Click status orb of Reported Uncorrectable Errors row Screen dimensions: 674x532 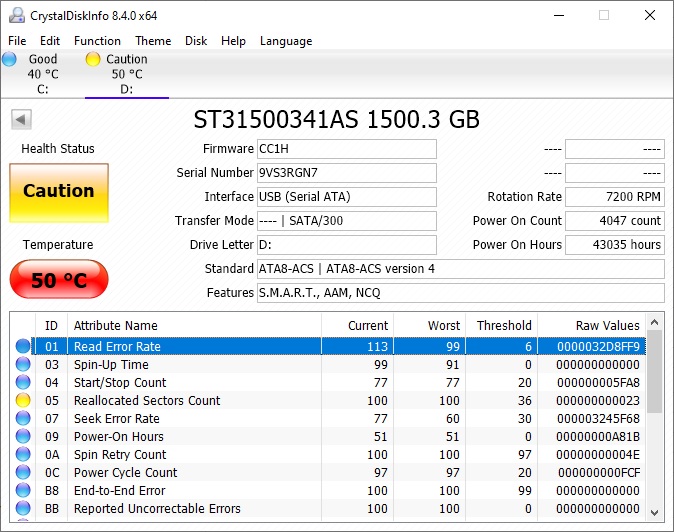coord(23,509)
